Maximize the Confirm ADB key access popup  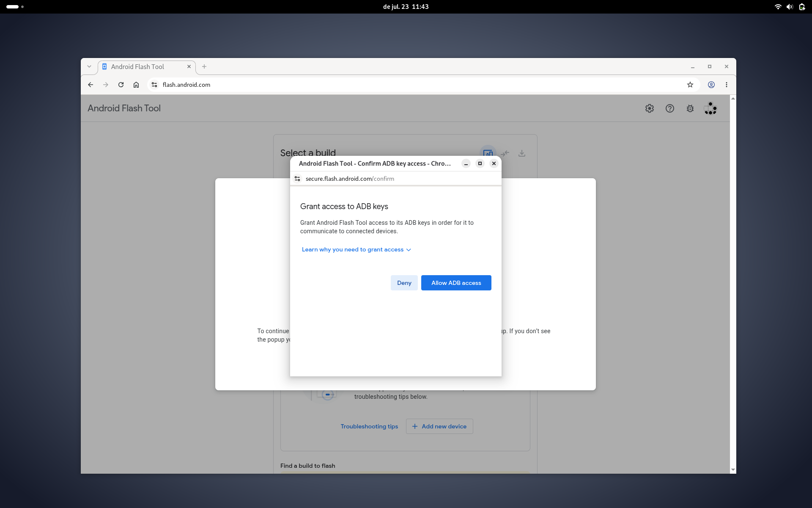[480, 163]
